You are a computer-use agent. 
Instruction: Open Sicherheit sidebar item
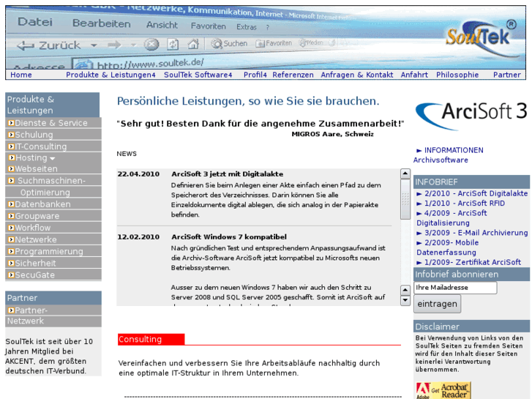point(35,264)
